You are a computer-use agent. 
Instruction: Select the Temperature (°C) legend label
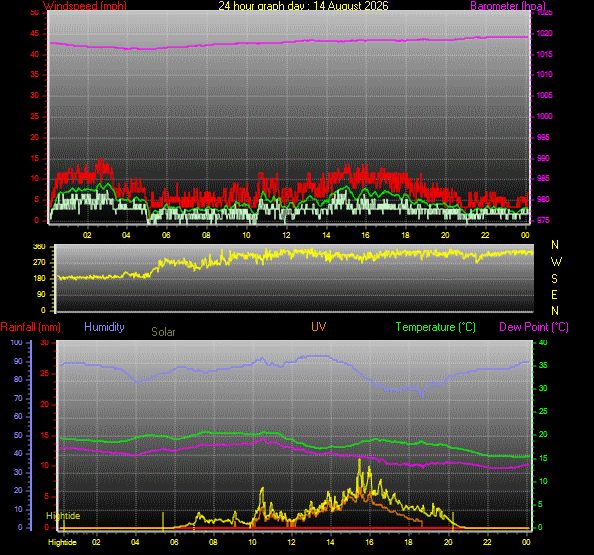(x=436, y=327)
